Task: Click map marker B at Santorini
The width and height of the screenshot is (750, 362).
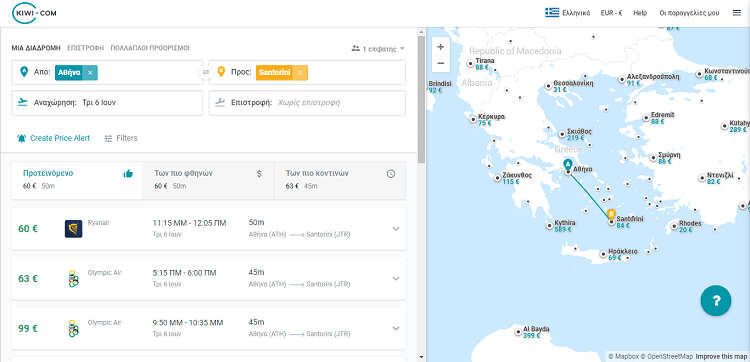Action: [x=611, y=215]
